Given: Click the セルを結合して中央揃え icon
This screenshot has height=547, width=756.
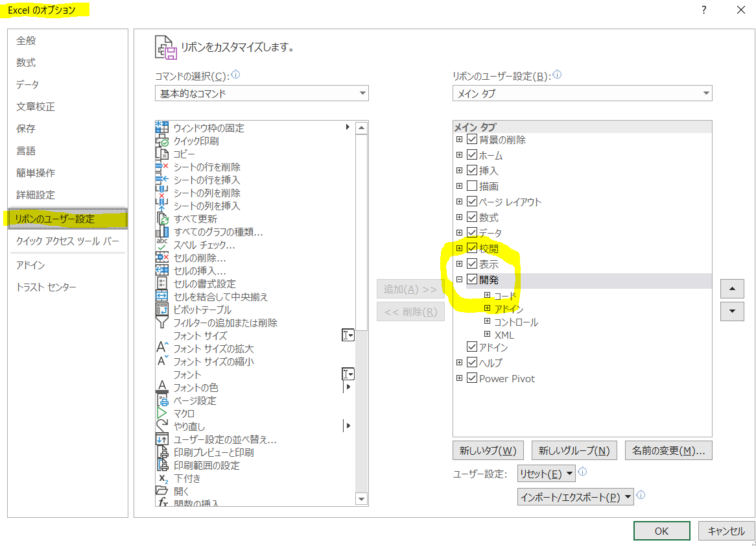Looking at the screenshot, I should pyautogui.click(x=162, y=296).
